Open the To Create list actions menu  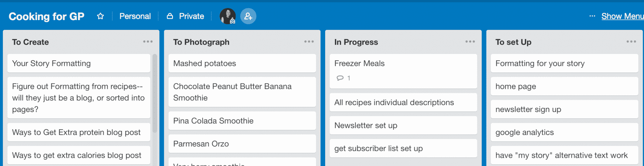(148, 41)
